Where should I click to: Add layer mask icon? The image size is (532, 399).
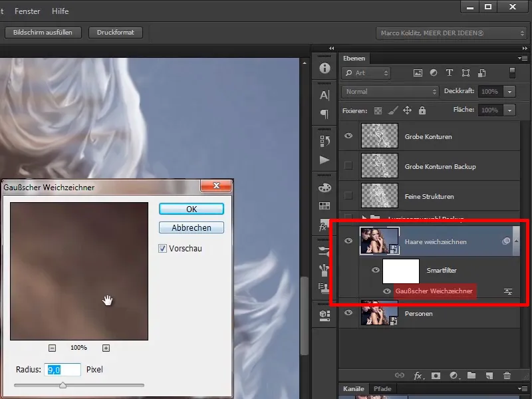436,375
